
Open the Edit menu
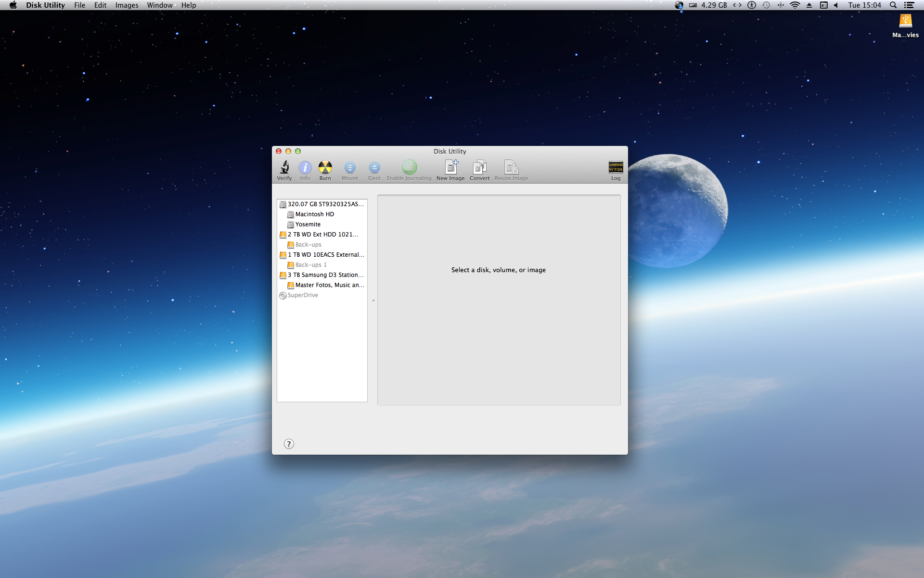click(x=100, y=5)
